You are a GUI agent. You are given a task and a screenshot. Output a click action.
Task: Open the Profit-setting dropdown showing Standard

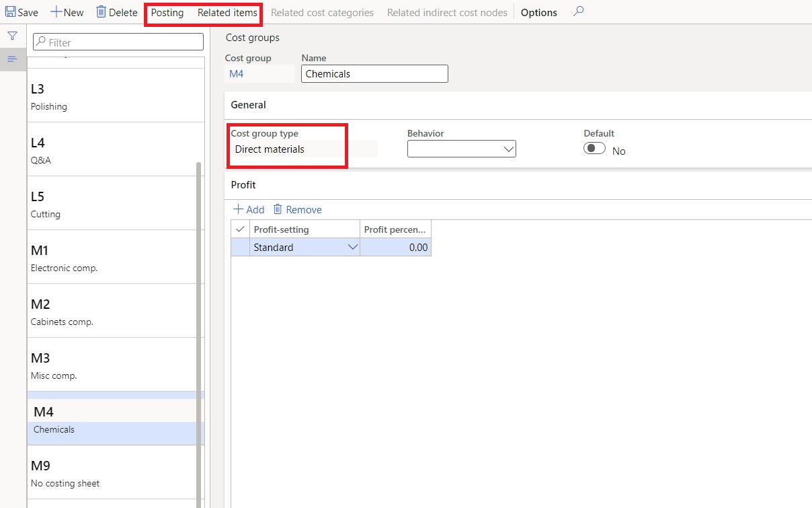coord(353,247)
